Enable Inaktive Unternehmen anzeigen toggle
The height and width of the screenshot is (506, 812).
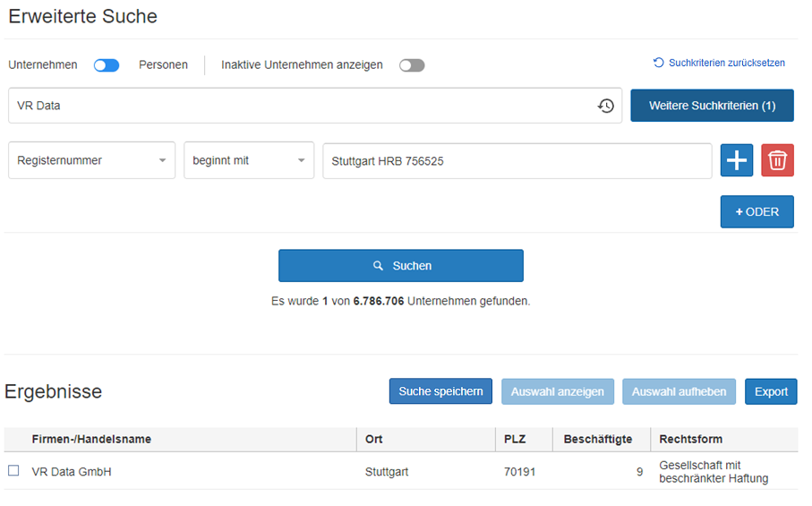point(412,65)
